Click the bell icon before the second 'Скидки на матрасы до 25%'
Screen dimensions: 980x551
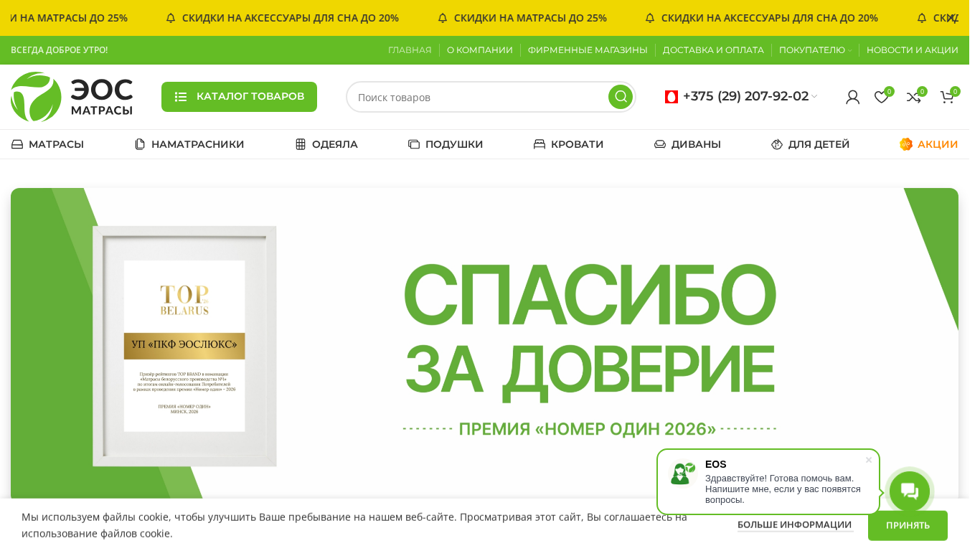click(443, 18)
